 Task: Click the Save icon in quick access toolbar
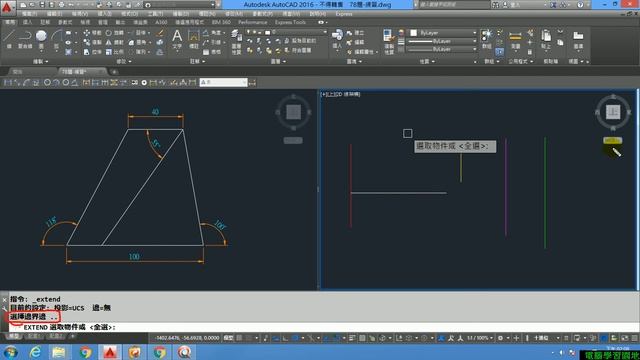tap(42, 5)
